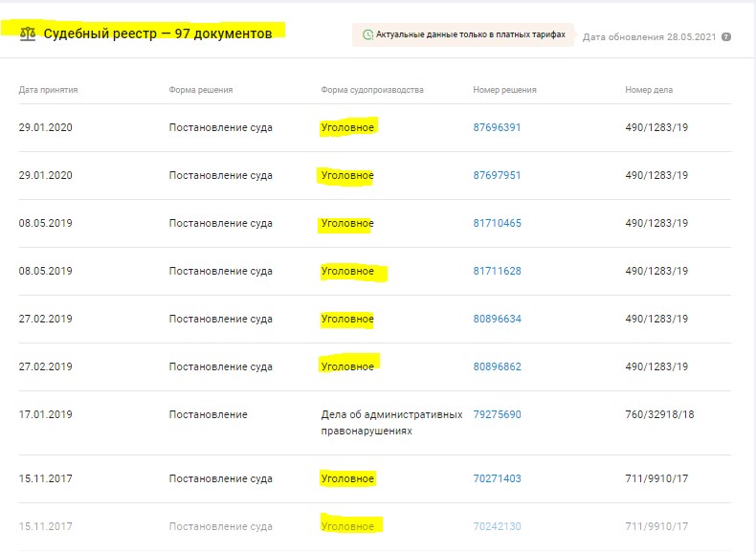Follow the 81710465 decision link
The image size is (756, 554).
[x=497, y=224]
